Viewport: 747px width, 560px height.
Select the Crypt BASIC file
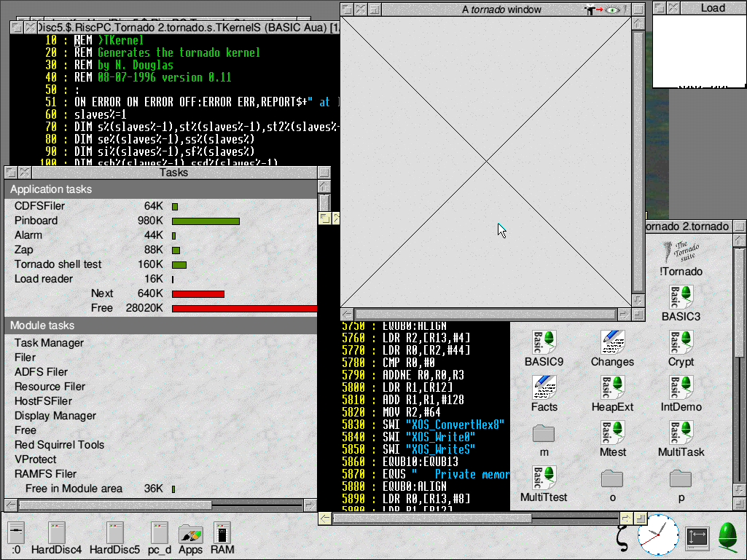(681, 343)
